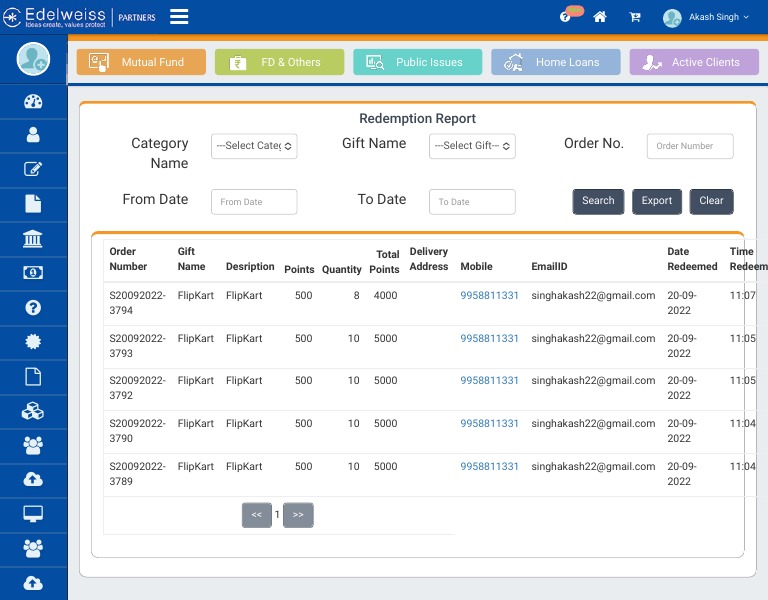This screenshot has width=768, height=600.
Task: Click the Export button
Action: click(656, 201)
